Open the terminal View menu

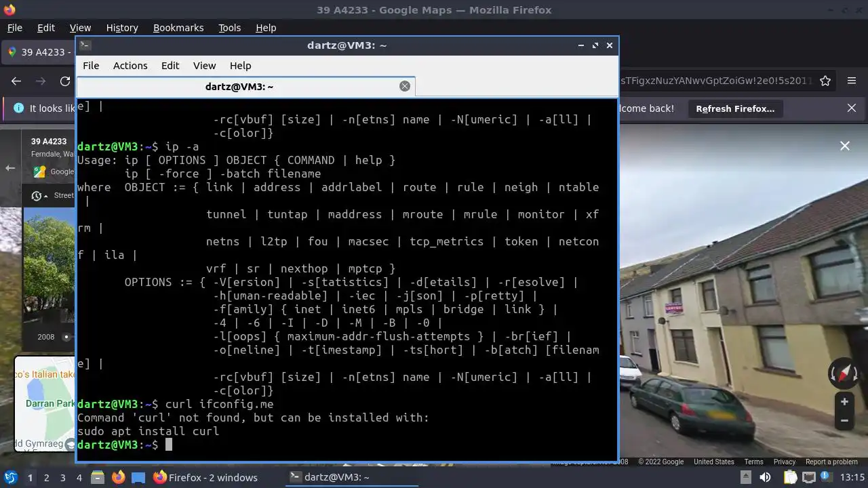(x=204, y=66)
